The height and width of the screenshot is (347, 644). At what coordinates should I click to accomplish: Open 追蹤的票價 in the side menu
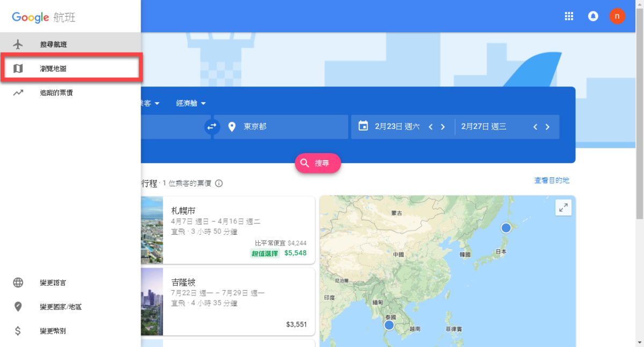[x=70, y=92]
